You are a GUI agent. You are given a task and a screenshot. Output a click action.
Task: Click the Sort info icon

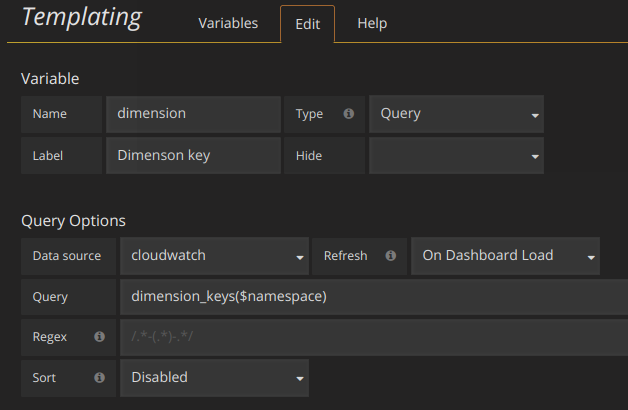(99, 377)
